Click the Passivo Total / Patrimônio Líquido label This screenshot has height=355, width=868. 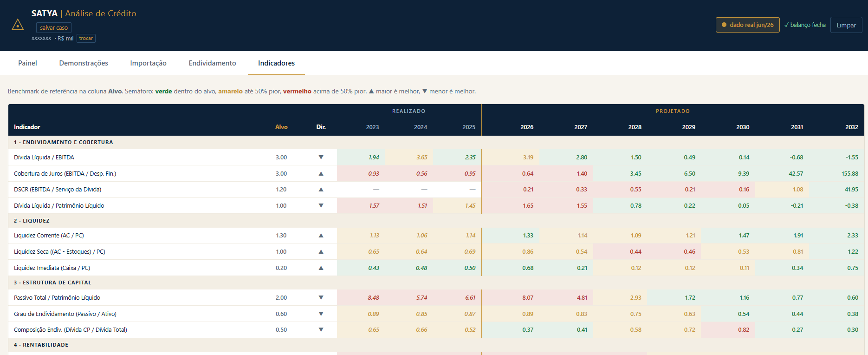coord(57,298)
